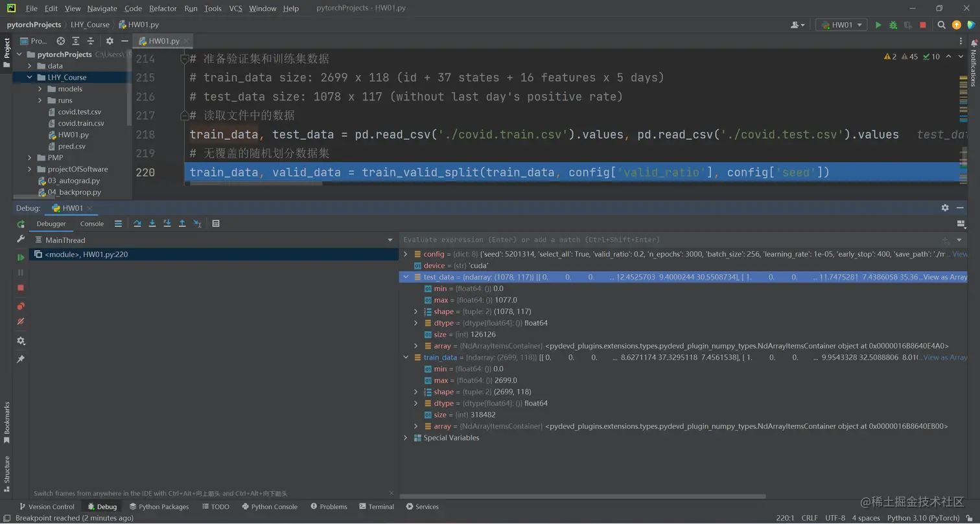View all breakpoints
Screen dimensions: 980x524
pyautogui.click(x=21, y=306)
